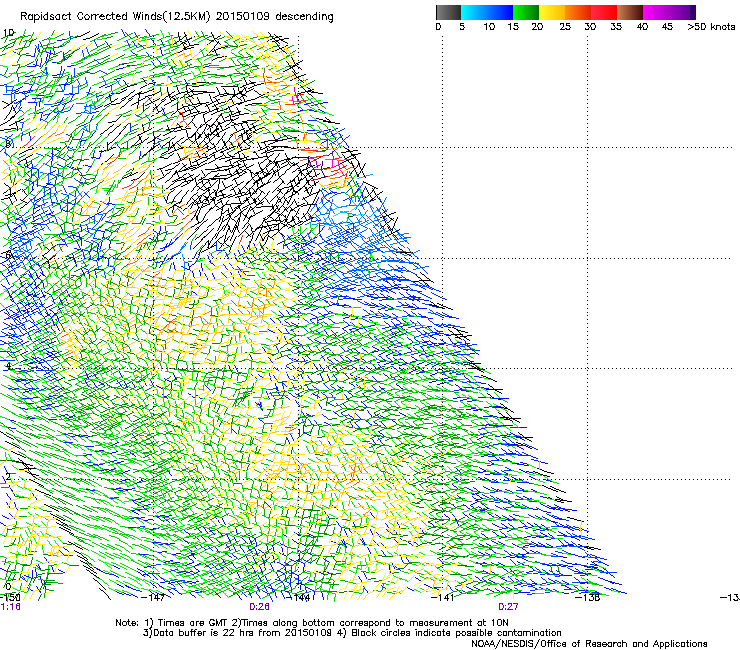Click the NOAA/NESDIS credit text
This screenshot has width=740, height=650.
(589, 644)
